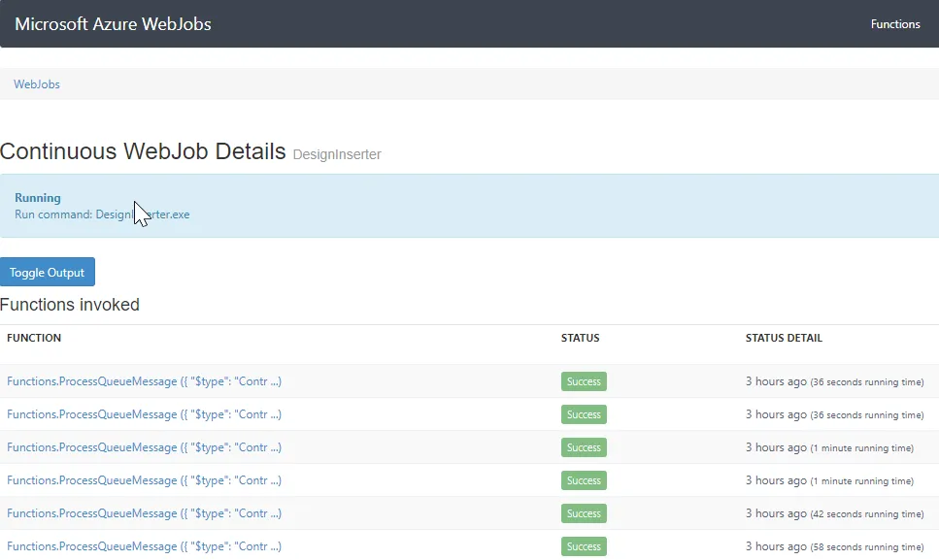Click the STATUS column header

(x=580, y=338)
